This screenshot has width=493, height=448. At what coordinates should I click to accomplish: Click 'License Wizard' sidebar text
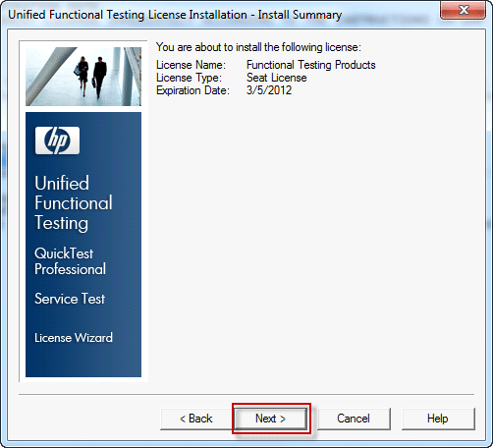(x=74, y=338)
